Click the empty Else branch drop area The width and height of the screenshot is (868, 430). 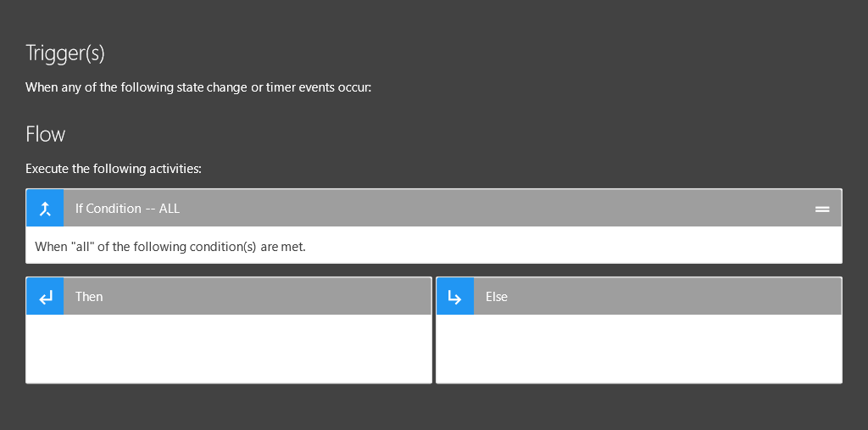[x=639, y=349]
